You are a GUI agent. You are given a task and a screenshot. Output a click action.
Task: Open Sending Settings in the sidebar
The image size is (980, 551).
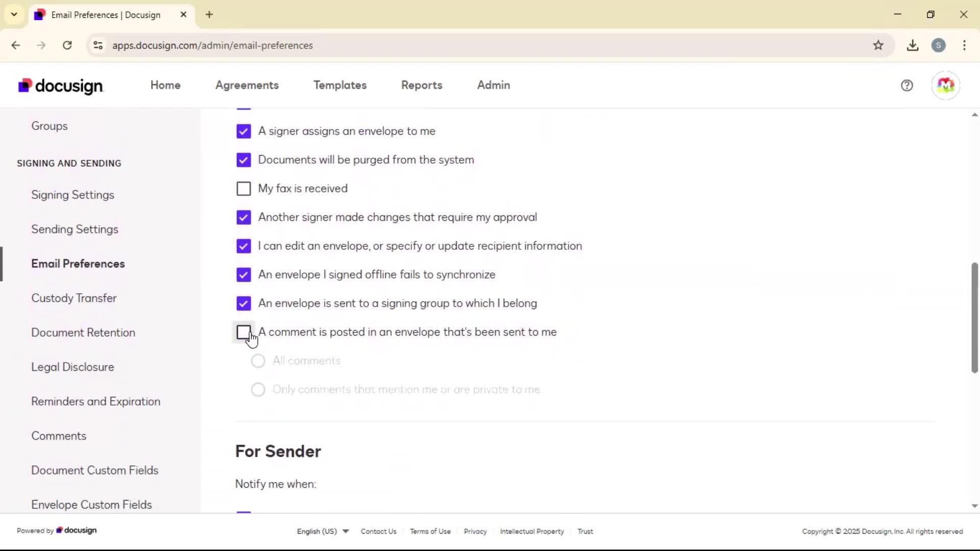[75, 230]
